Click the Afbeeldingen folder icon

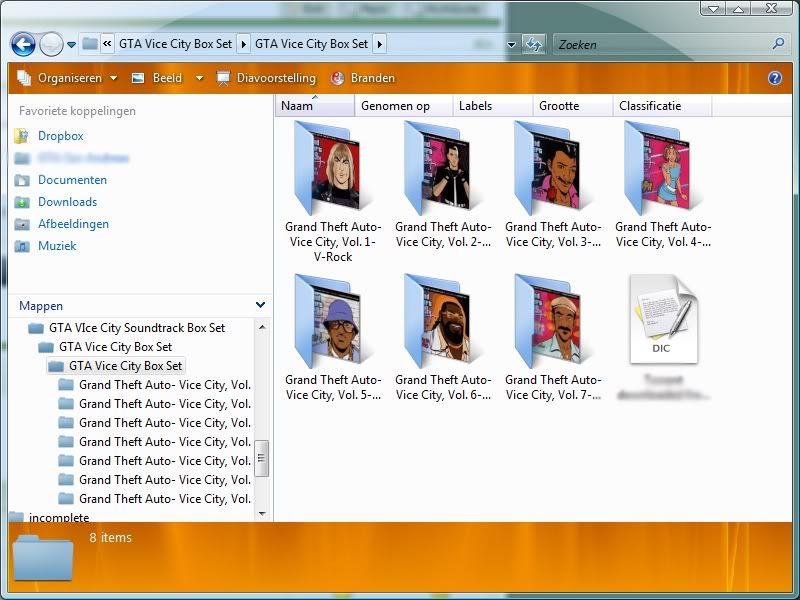pos(22,224)
